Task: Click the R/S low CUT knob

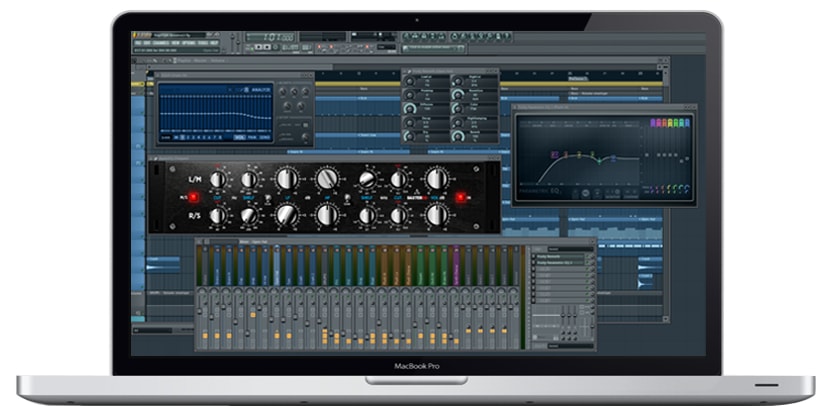Action: coord(218,215)
